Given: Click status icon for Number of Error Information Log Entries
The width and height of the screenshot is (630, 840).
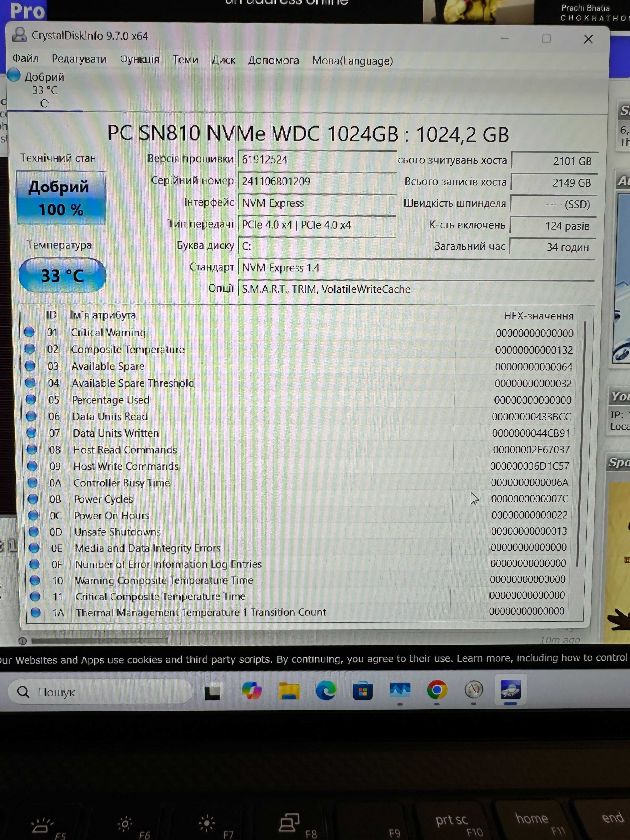Looking at the screenshot, I should click(35, 564).
